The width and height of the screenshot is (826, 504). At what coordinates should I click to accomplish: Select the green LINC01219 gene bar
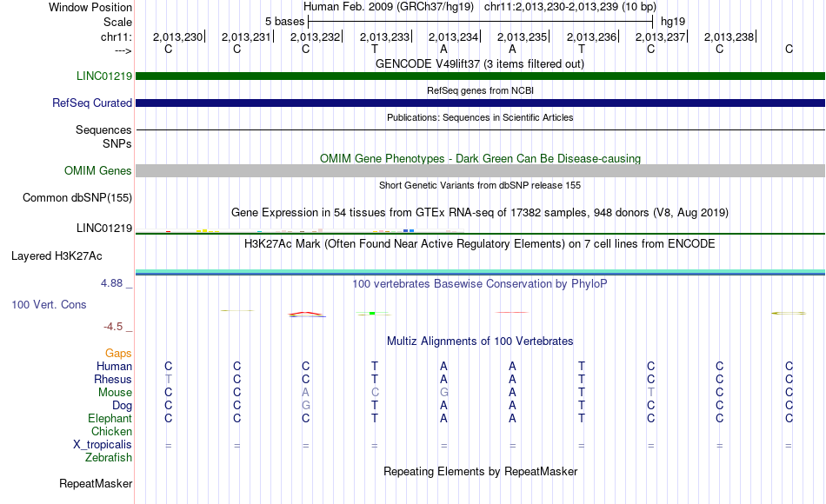coord(480,76)
